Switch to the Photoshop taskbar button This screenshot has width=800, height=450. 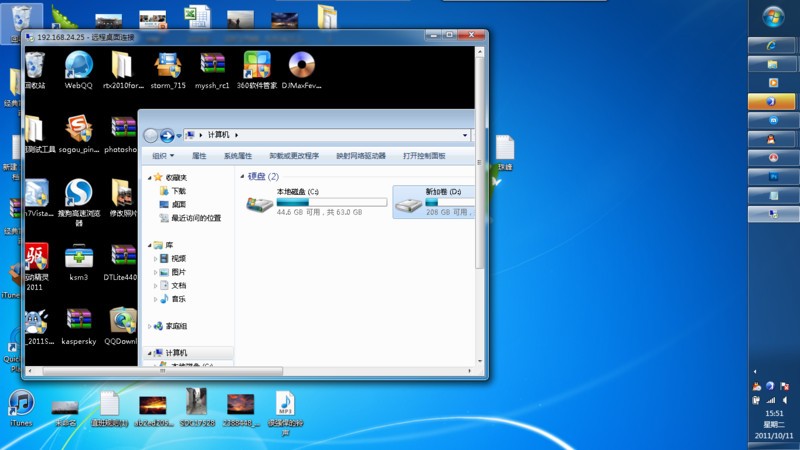(771, 177)
